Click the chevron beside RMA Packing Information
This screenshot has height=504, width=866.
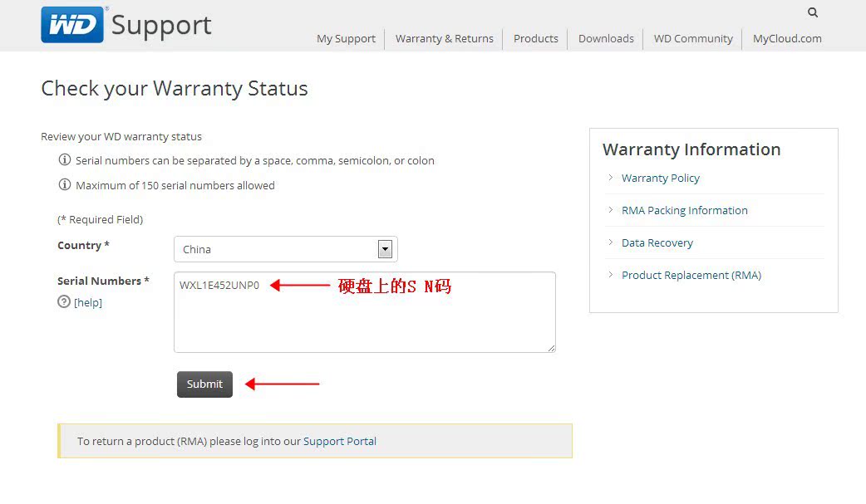611,210
